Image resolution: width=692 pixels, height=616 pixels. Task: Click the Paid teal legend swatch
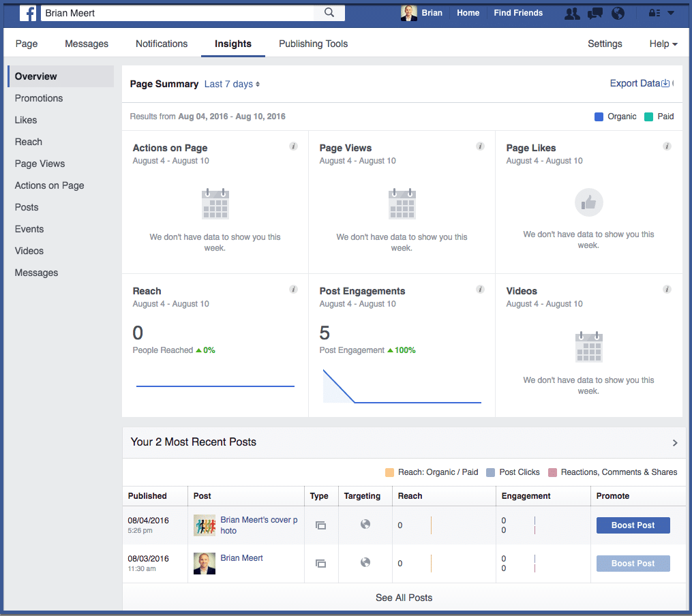point(648,117)
